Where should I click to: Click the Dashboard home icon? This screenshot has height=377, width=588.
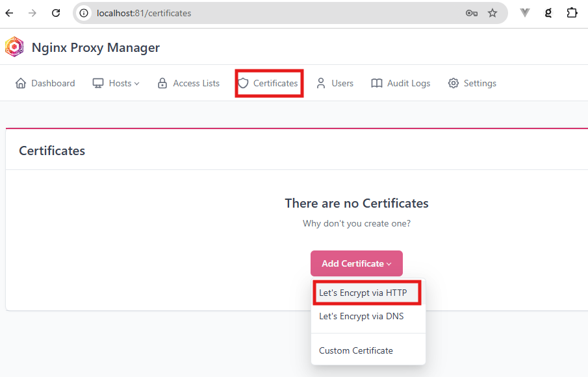[21, 83]
